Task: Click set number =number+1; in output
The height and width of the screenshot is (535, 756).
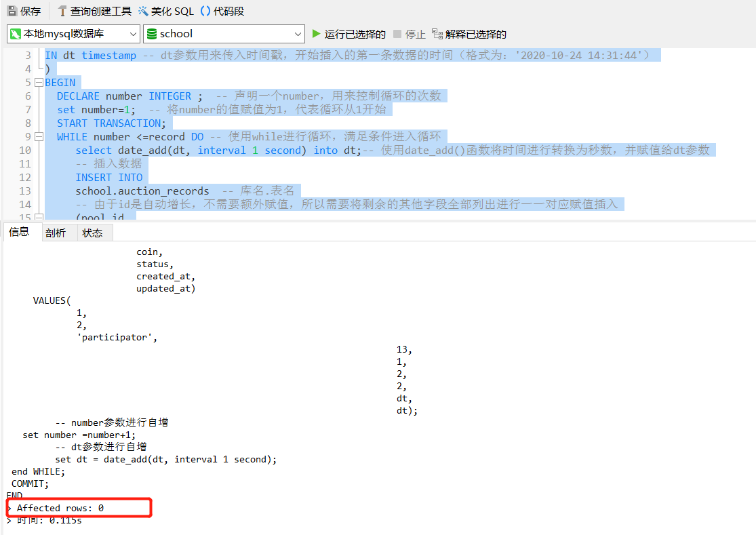Action: click(79, 435)
